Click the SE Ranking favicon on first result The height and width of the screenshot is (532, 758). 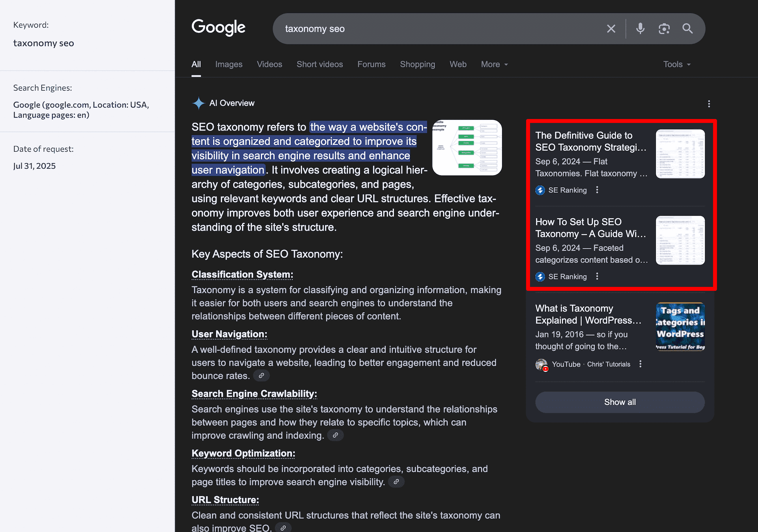(540, 190)
